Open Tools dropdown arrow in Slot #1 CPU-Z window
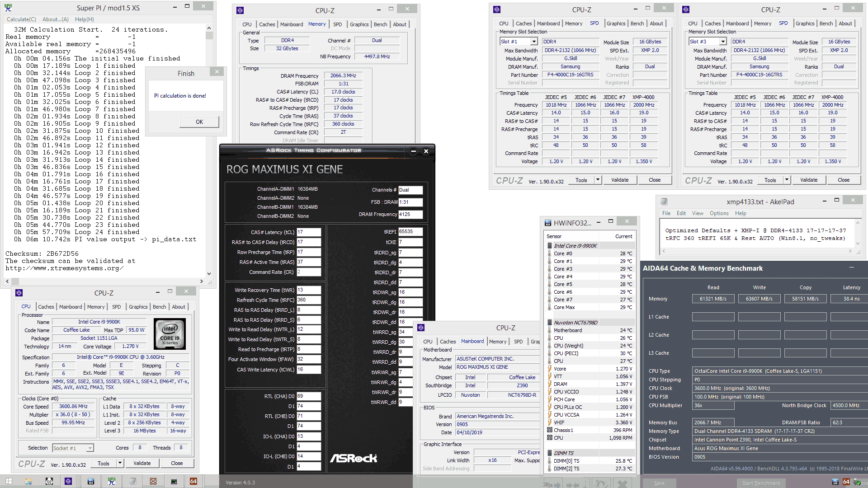The height and width of the screenshot is (488, 868). point(598,180)
